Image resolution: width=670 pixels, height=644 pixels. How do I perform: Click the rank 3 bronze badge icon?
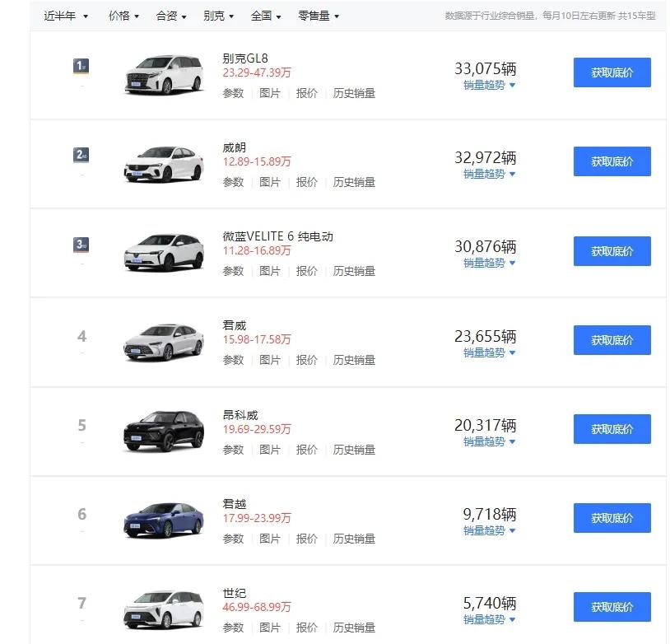pyautogui.click(x=81, y=245)
